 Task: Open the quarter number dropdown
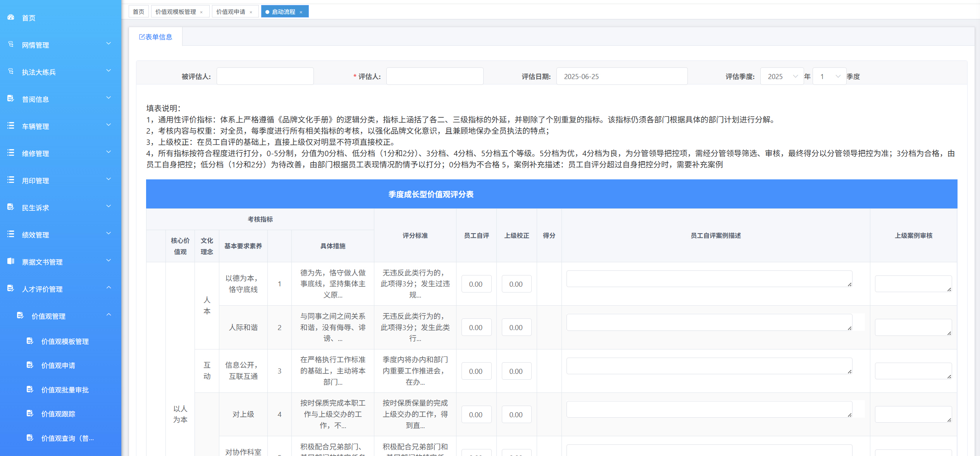point(829,76)
